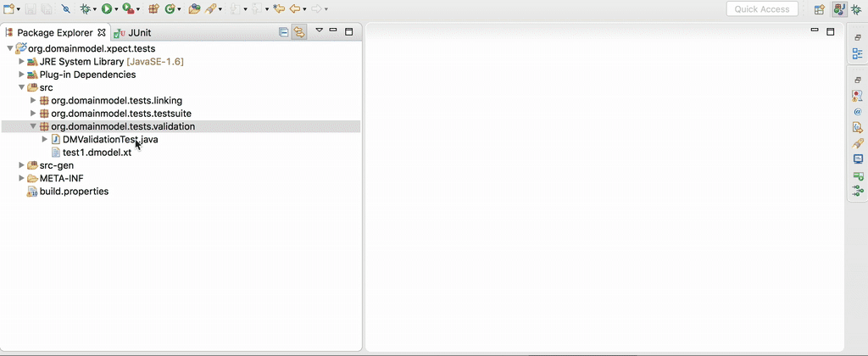The image size is (868, 356).
Task: Click the Run External Tools icon
Action: click(x=128, y=8)
